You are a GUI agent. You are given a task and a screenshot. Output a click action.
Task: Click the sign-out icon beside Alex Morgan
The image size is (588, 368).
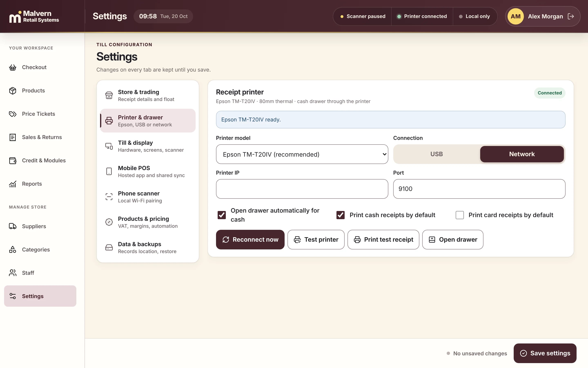(x=571, y=16)
